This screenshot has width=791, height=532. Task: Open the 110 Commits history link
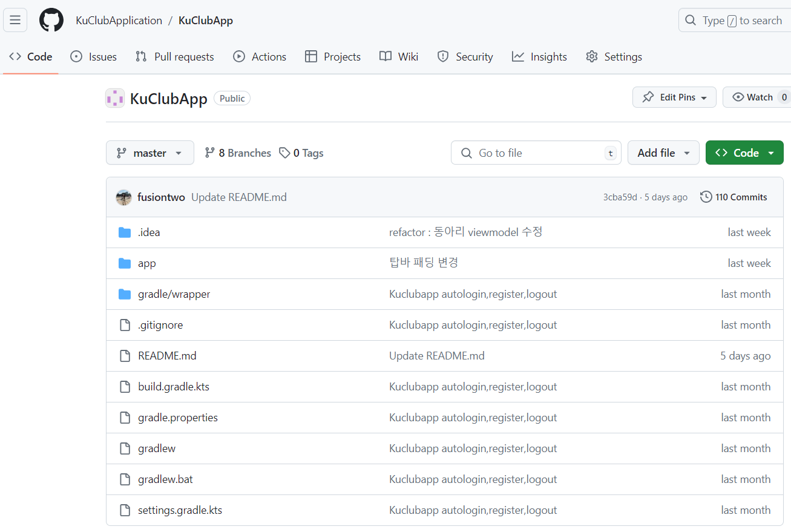[734, 197]
